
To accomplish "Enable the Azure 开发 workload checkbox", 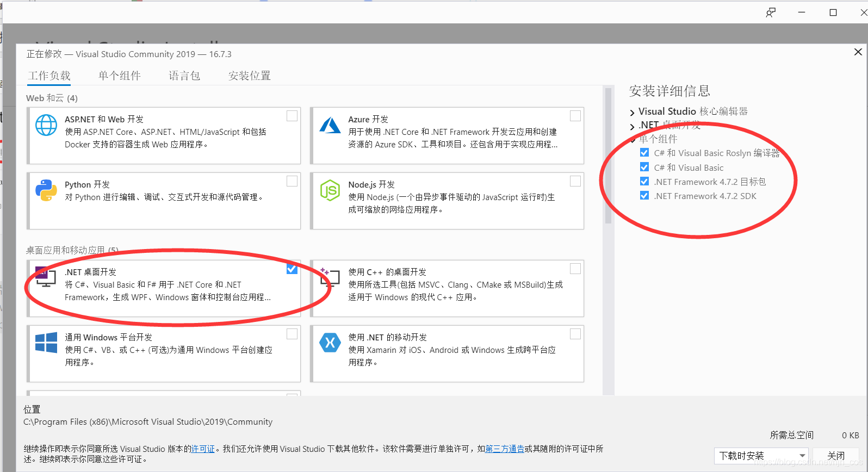I will click(575, 116).
